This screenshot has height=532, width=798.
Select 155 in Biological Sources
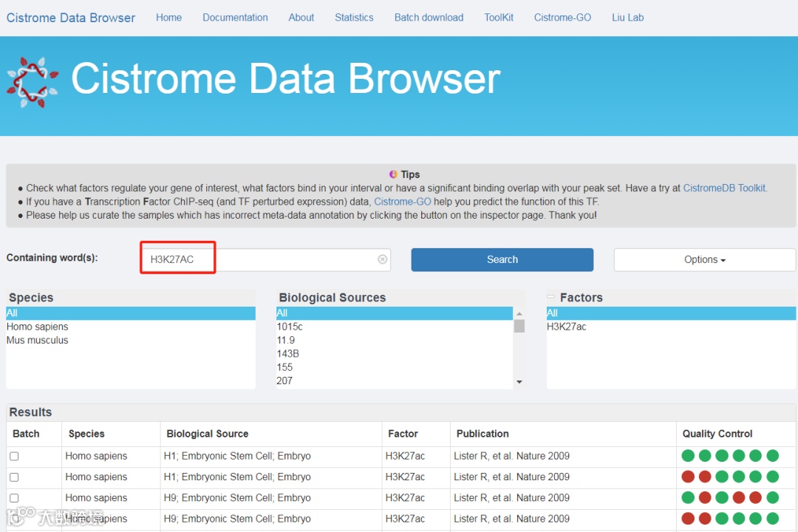coord(395,367)
